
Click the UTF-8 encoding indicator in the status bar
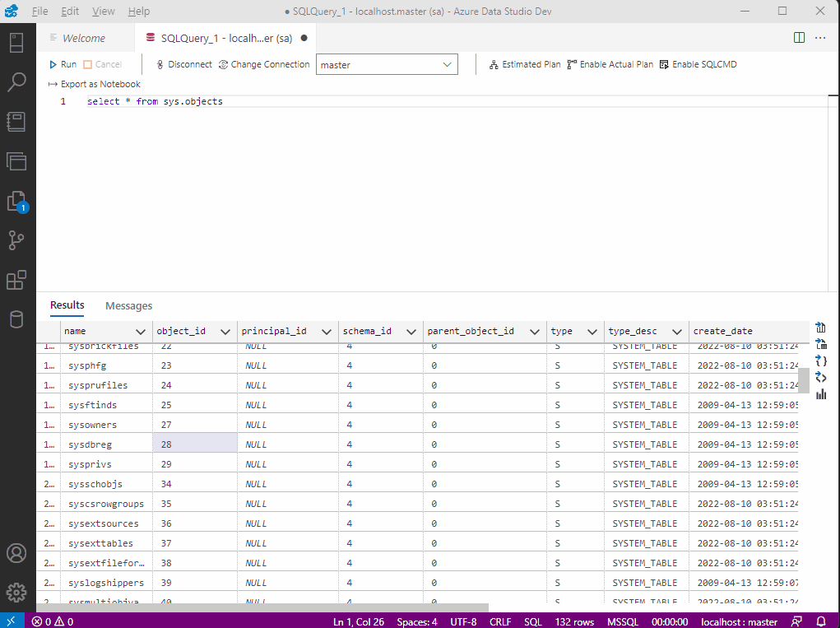click(x=462, y=621)
